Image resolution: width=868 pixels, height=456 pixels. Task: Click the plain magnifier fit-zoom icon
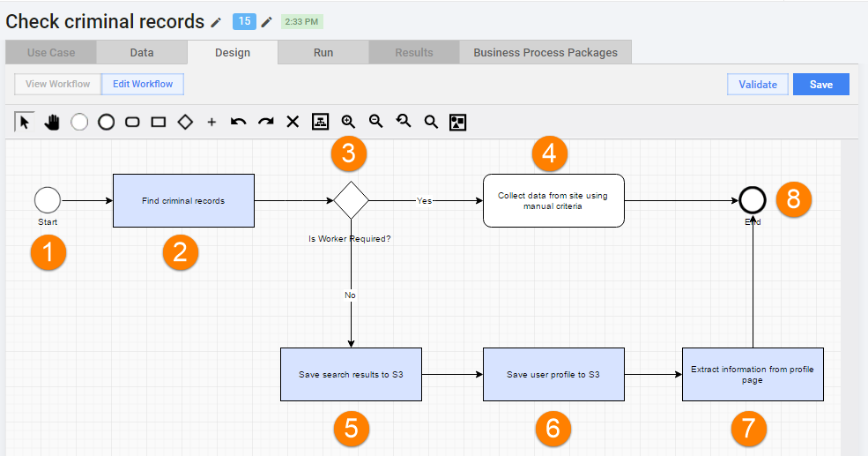click(x=431, y=122)
